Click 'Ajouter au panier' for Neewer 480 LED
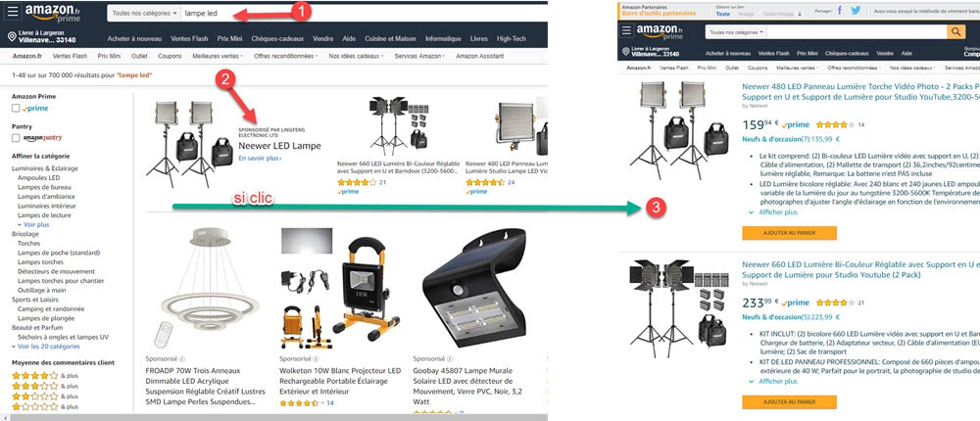The width and height of the screenshot is (980, 421). [789, 232]
